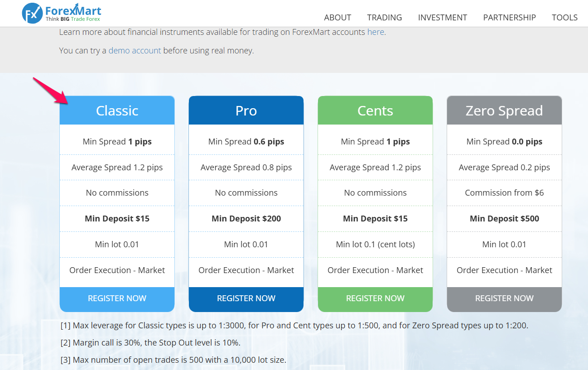Open the TRADING menu
This screenshot has width=588, height=370.
click(385, 18)
